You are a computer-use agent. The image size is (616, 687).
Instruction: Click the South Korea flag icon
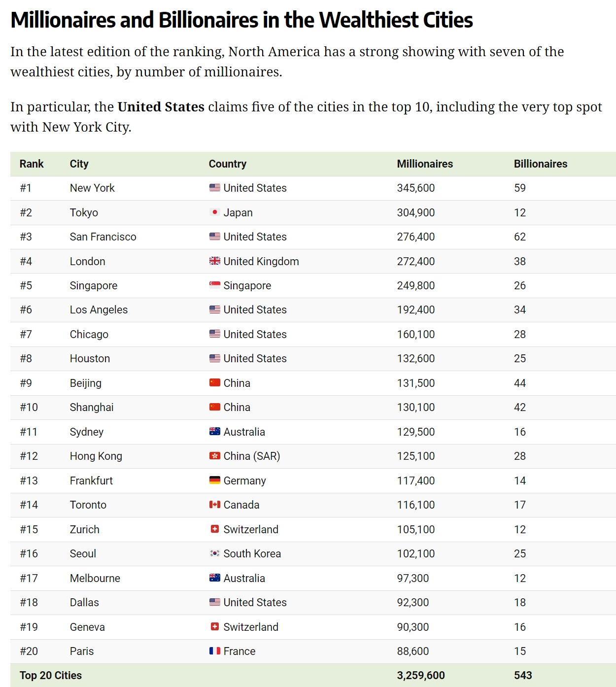pos(214,553)
